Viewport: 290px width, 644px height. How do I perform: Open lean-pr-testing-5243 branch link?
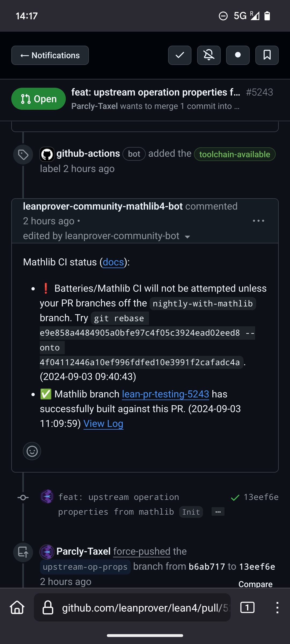click(x=165, y=394)
